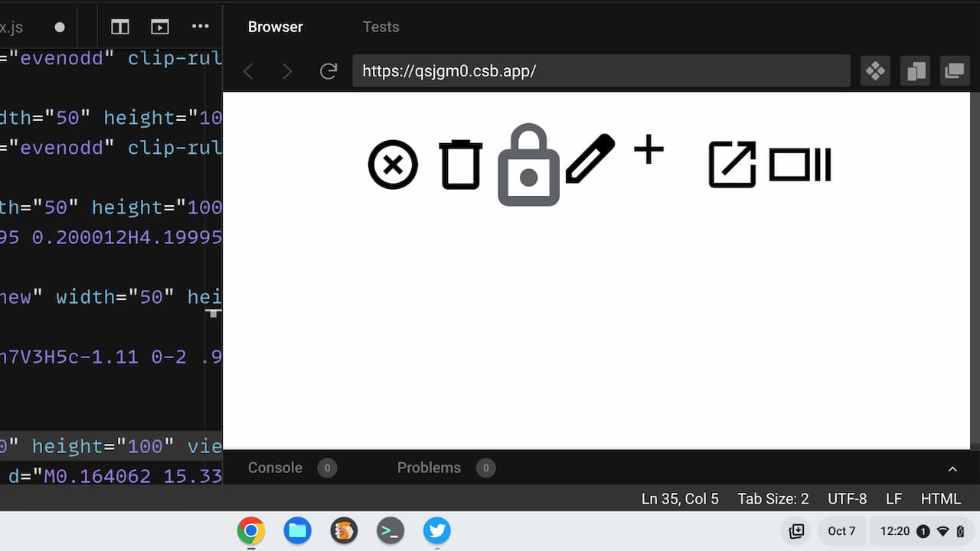The width and height of the screenshot is (980, 551).
Task: Switch to the Tests tab
Action: coord(381,27)
